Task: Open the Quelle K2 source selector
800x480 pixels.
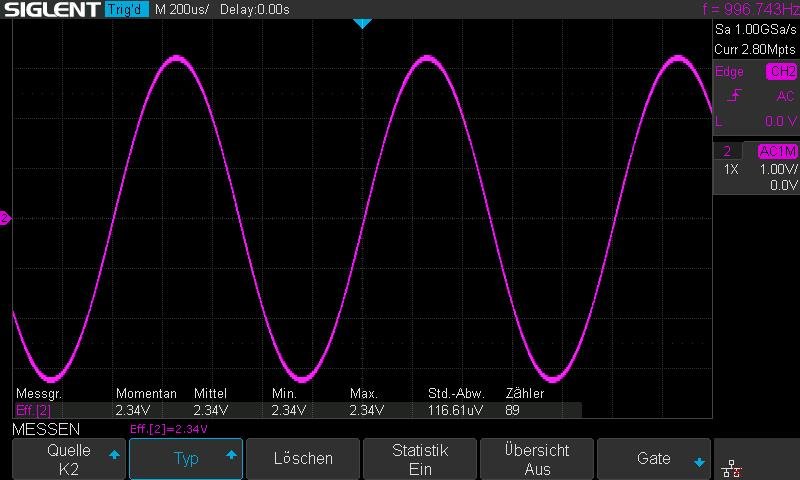Action: click(69, 459)
